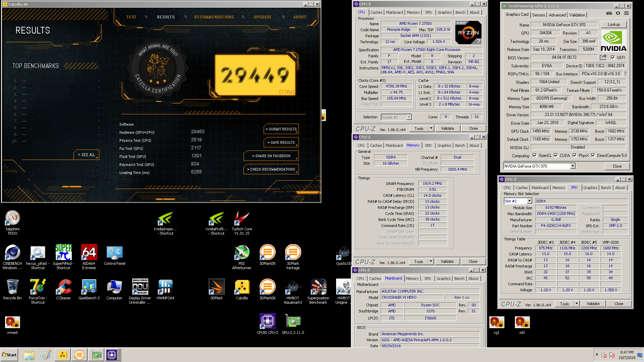Open the 3DMark05 desktop icon

[267, 255]
